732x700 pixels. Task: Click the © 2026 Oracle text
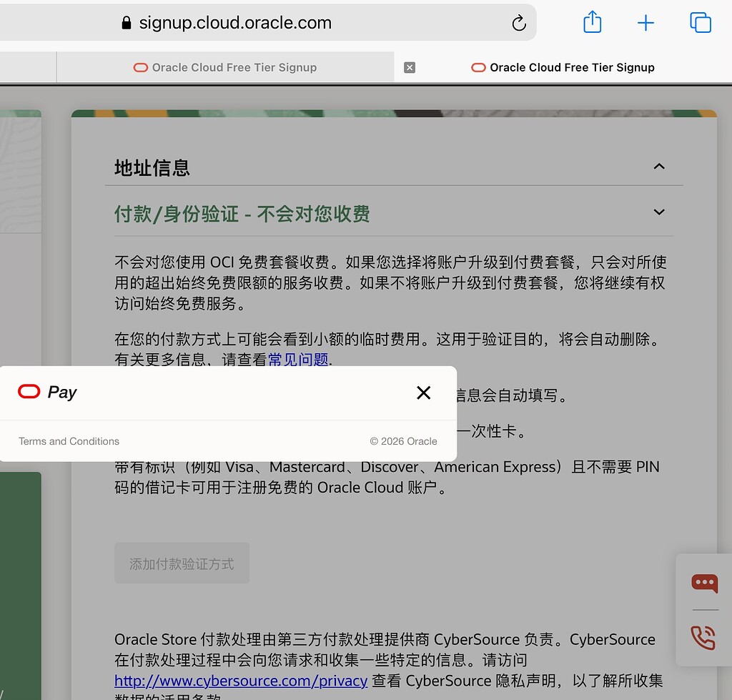coord(403,441)
